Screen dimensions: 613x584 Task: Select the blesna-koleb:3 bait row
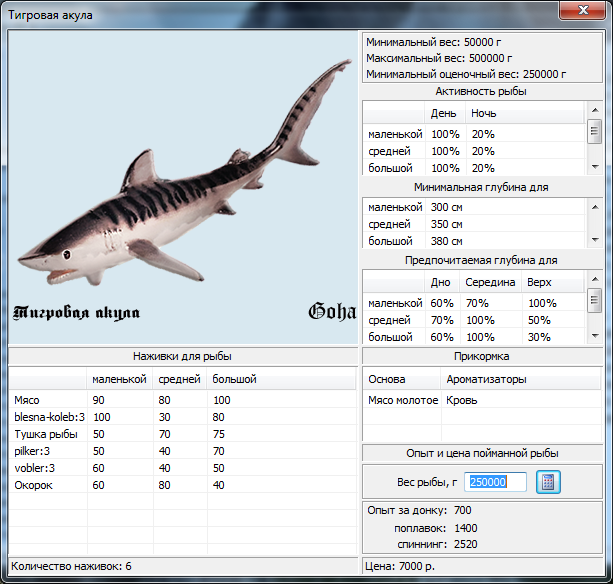pos(49,416)
